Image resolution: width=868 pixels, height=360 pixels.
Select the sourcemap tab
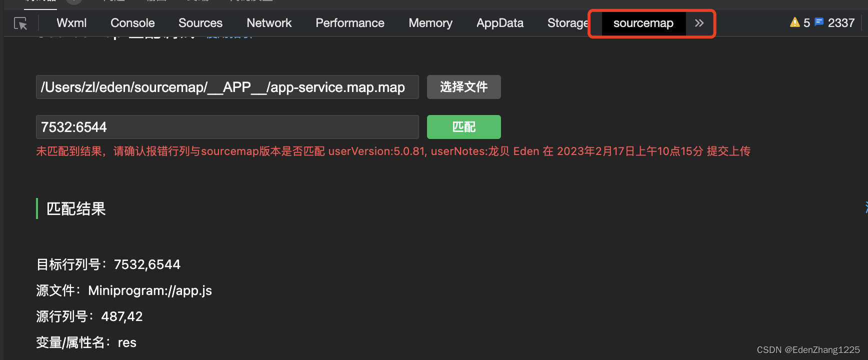643,23
